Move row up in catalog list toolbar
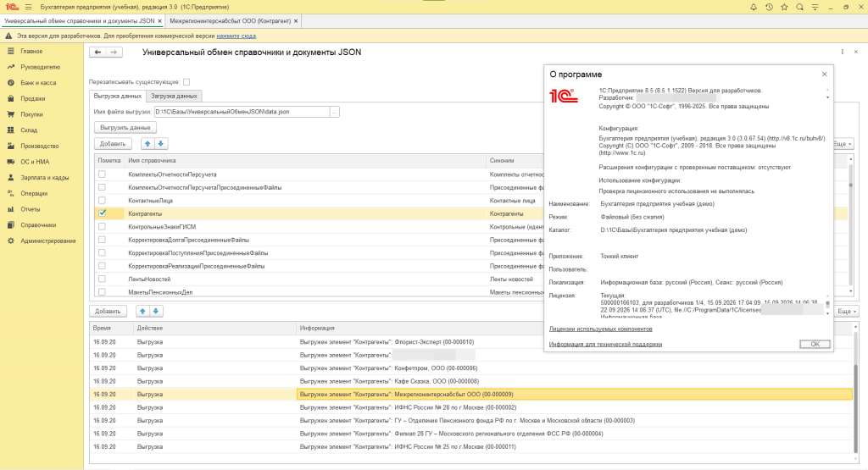Viewport: 868px width, 470px height. 147,144
